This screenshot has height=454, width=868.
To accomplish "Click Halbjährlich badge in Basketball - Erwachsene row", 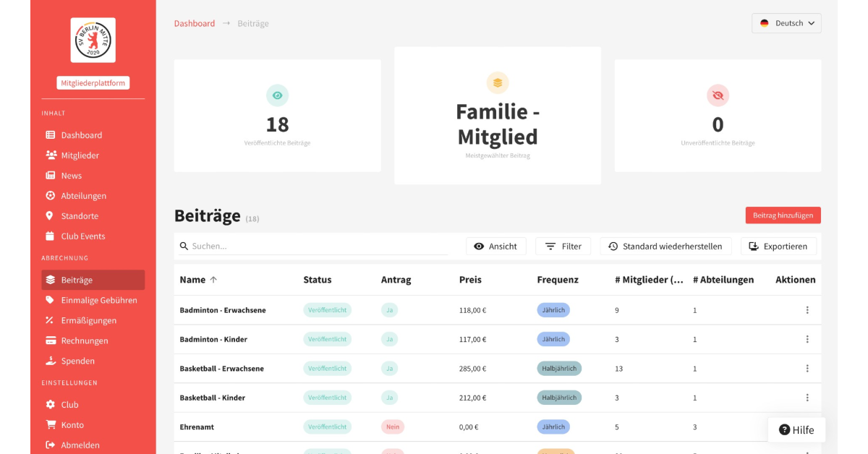I will pos(559,369).
